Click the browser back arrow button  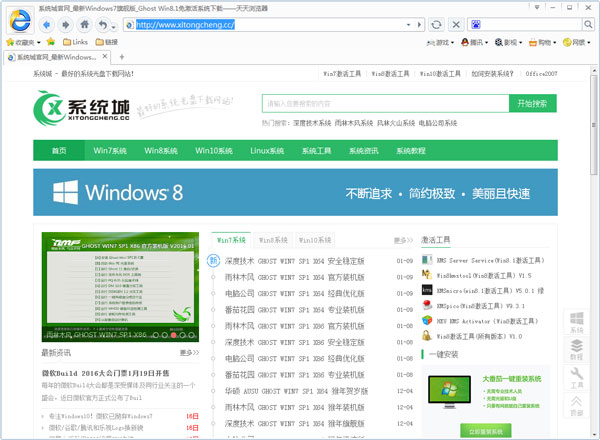coord(46,25)
